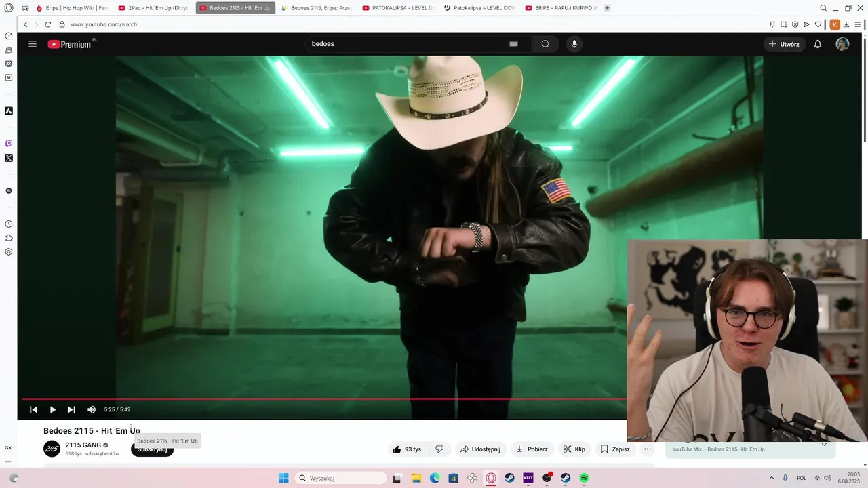
Task: Like the video, 93 tys.
Action: tap(408, 449)
